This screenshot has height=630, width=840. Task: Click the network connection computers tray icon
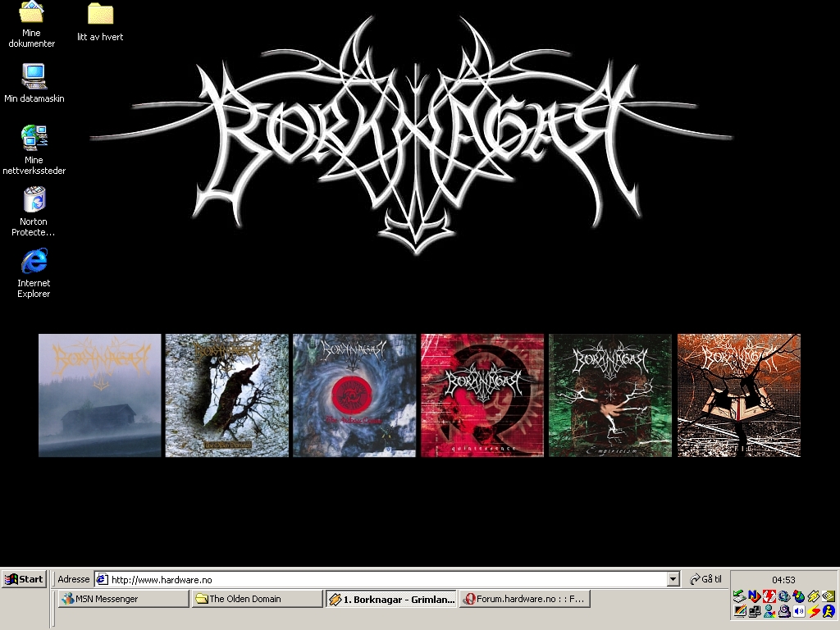(755, 610)
